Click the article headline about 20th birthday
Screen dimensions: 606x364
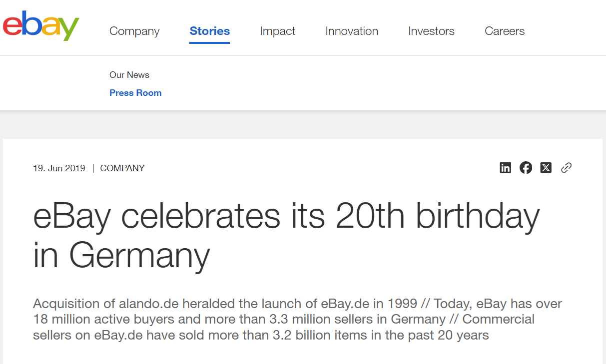coord(286,217)
